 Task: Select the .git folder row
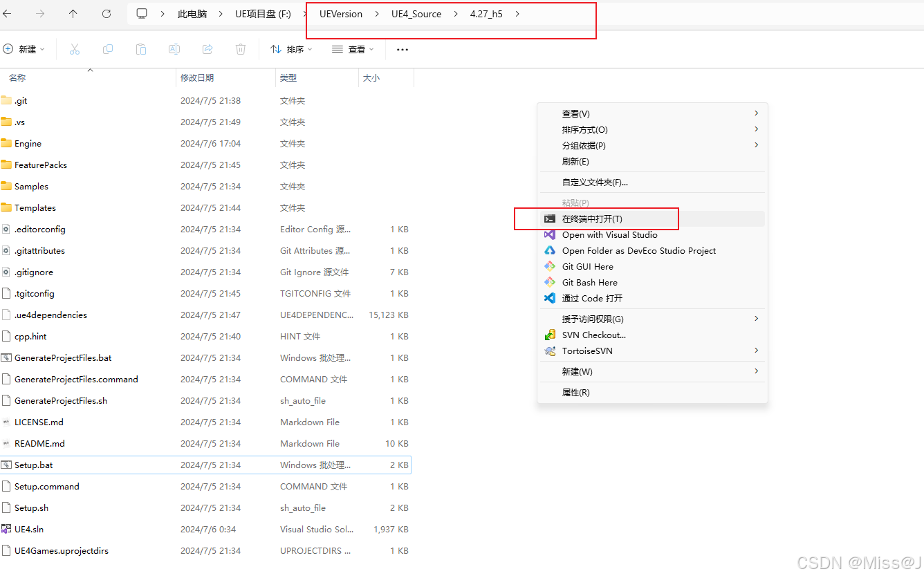(x=205, y=100)
